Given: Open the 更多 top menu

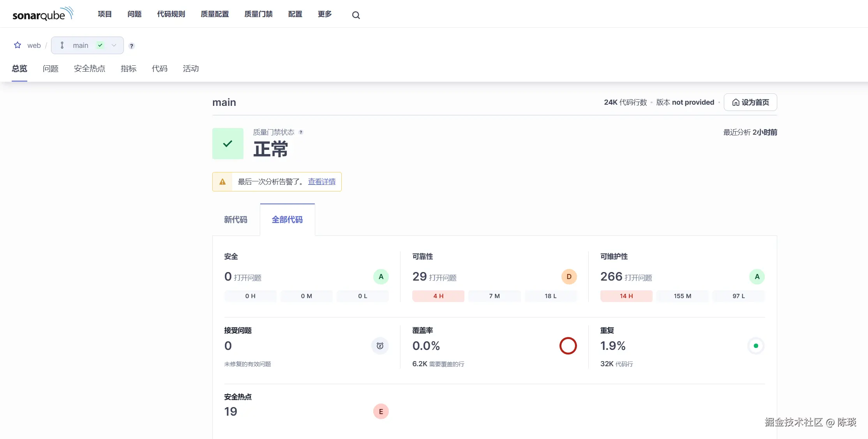Looking at the screenshot, I should point(325,14).
